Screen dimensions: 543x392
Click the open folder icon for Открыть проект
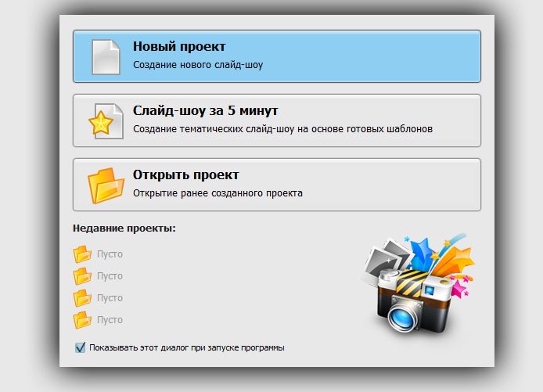tap(106, 185)
